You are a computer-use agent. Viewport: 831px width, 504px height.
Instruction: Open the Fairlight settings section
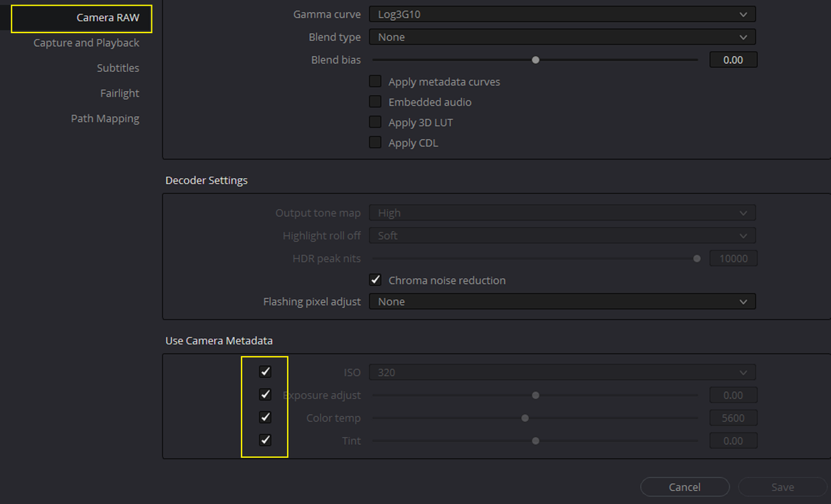point(119,93)
